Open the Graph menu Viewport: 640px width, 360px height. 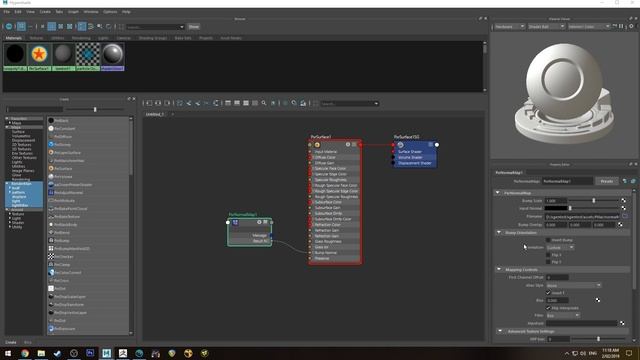tap(73, 12)
